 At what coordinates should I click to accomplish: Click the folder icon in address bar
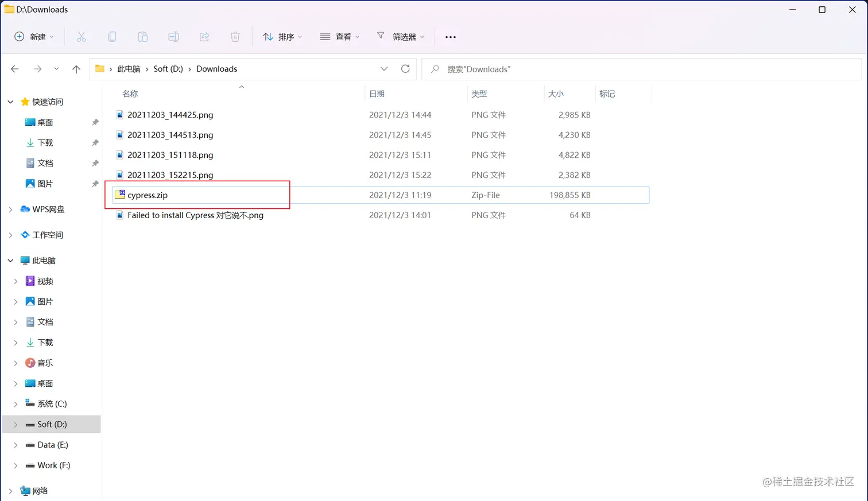[x=100, y=69]
